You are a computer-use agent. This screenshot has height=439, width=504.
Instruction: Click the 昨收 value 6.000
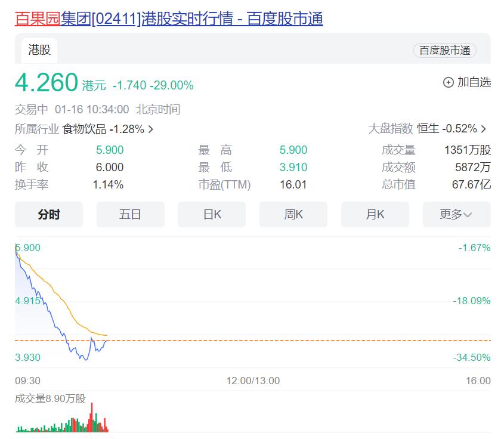(110, 168)
